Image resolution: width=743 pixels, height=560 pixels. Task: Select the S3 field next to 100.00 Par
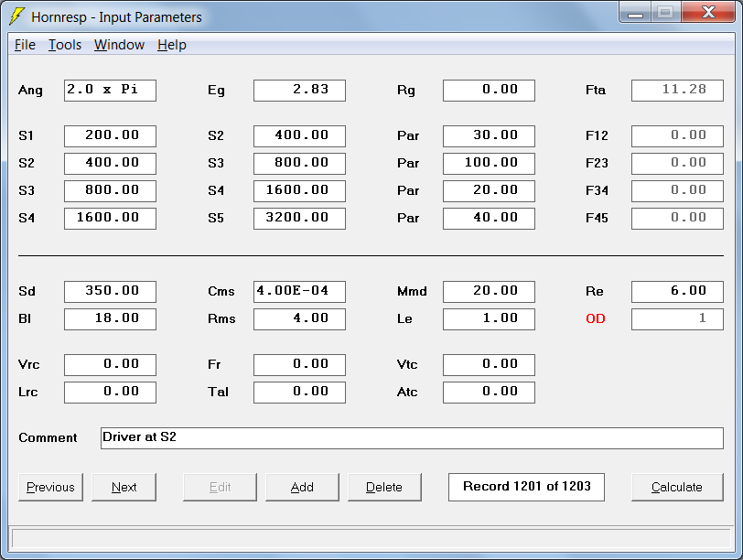[299, 164]
